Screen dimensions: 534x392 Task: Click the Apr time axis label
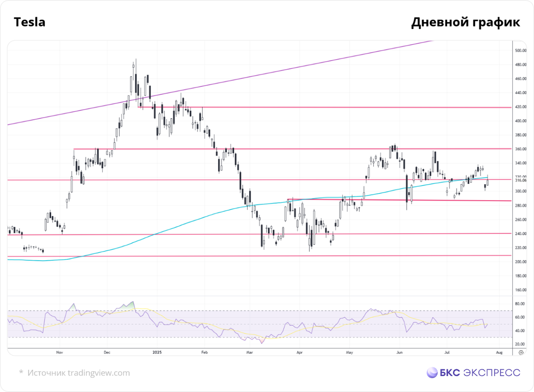pos(299,352)
